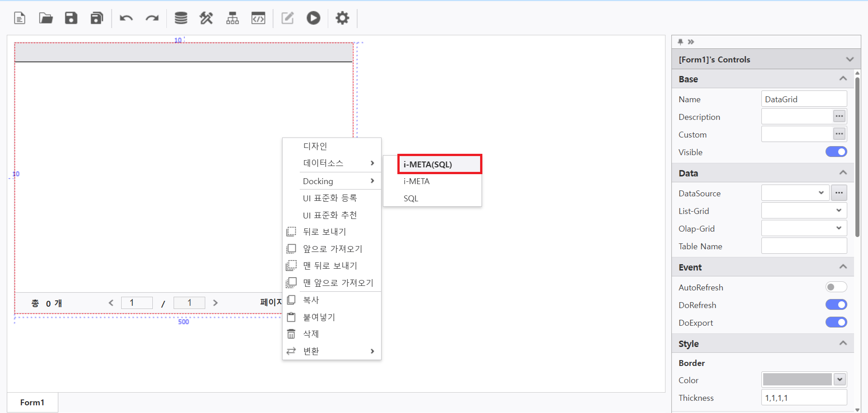Save the form with the floppy icon
The image size is (868, 413).
tap(71, 18)
